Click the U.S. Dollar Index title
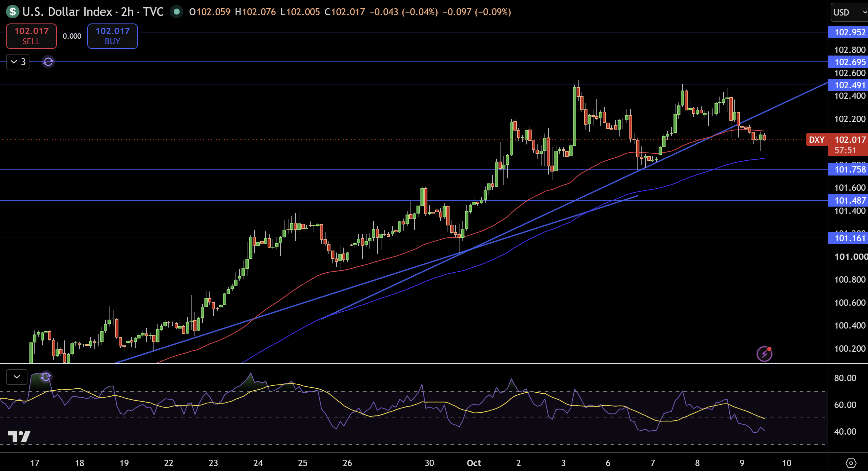Image resolution: width=868 pixels, height=471 pixels. pos(67,12)
